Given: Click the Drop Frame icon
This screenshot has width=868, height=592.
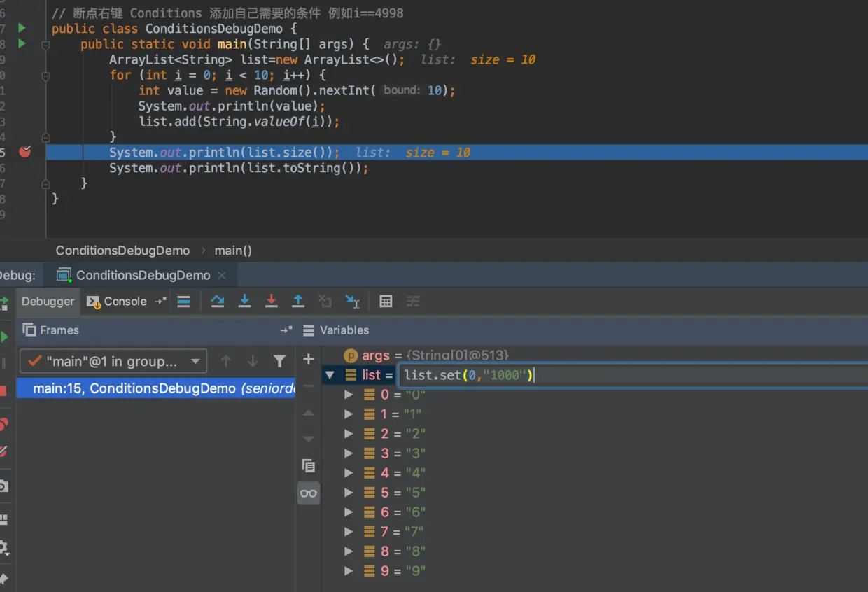Looking at the screenshot, I should point(325,302).
